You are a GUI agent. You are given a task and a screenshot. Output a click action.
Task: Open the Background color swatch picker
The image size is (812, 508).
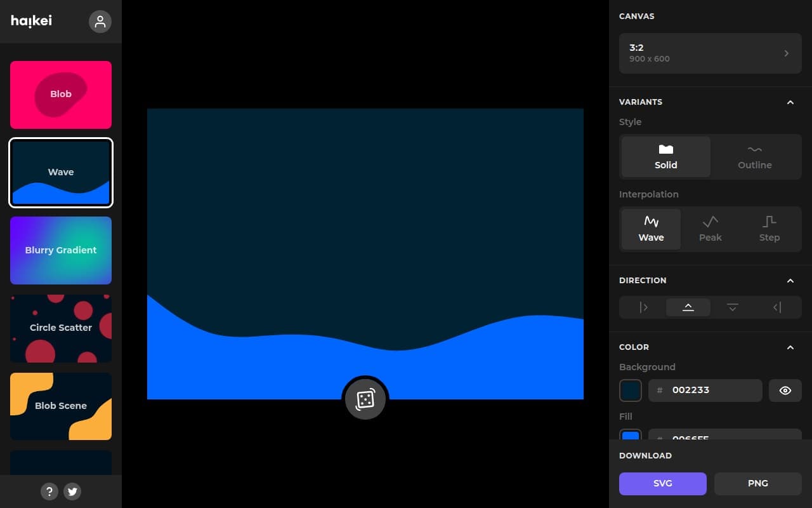(x=631, y=391)
